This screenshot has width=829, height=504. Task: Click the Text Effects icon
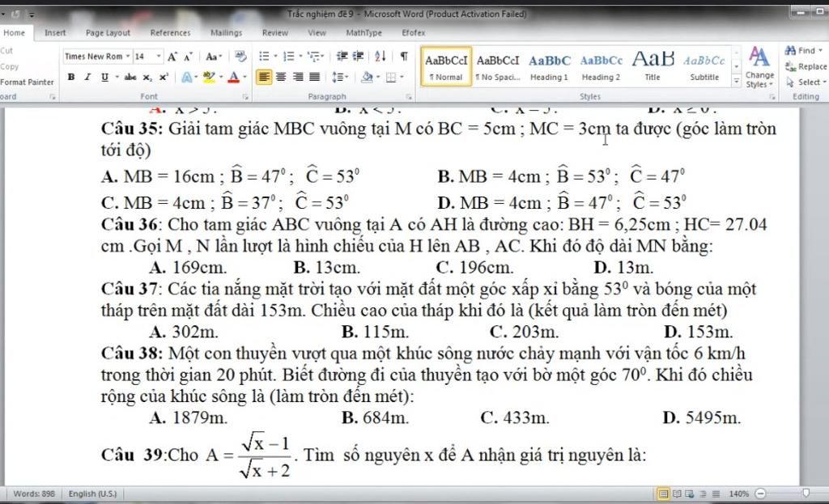187,78
